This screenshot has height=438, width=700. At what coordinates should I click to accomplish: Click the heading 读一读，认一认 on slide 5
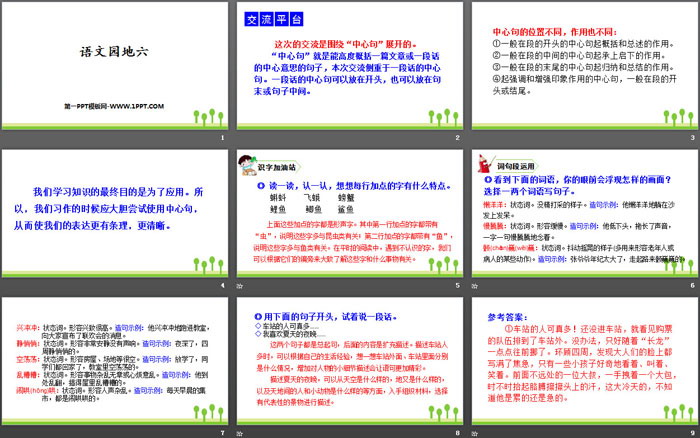(x=354, y=186)
